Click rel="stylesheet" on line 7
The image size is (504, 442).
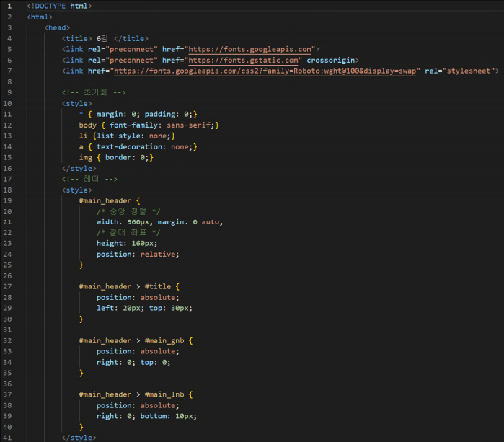click(459, 71)
